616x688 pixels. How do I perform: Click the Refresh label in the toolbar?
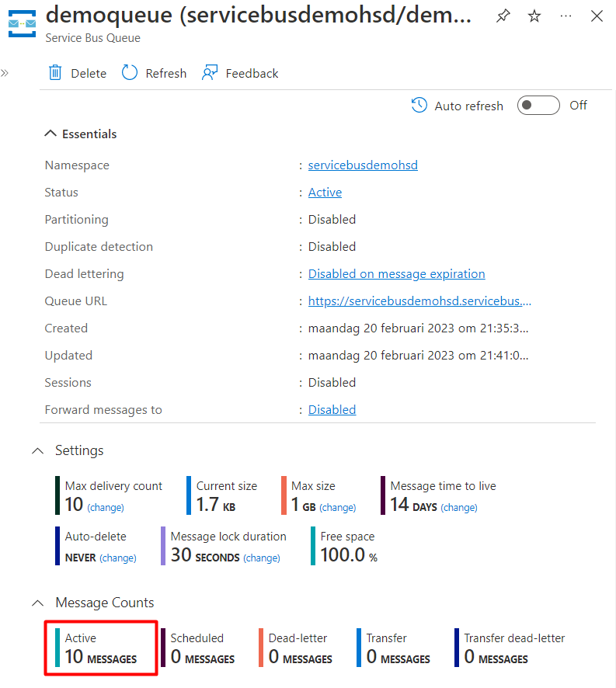click(166, 73)
